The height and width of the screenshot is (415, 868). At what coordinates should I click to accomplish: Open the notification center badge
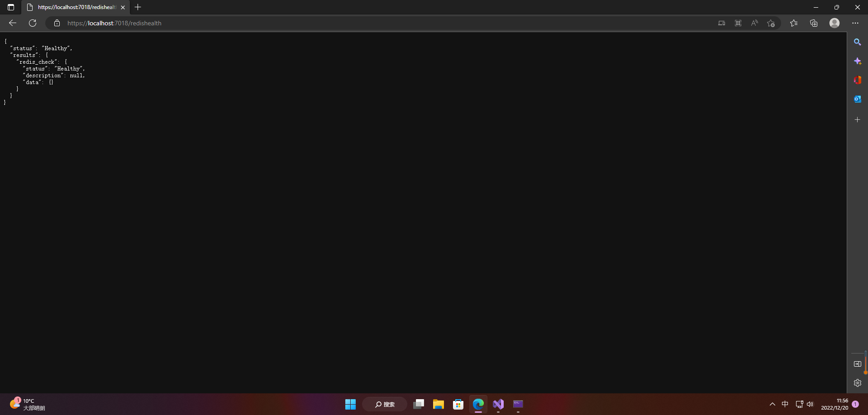[x=855, y=404]
